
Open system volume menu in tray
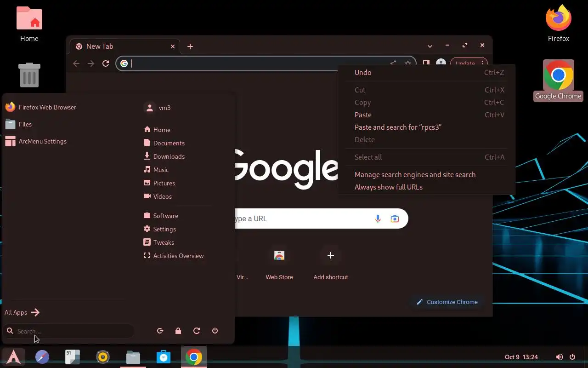point(560,357)
